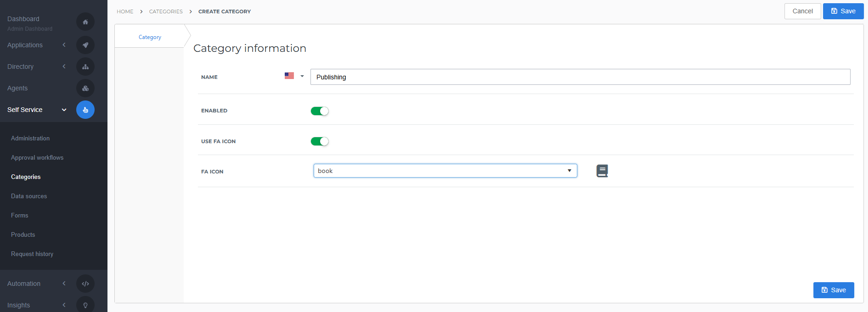
Task: Turn off the Use FA Icon toggle
Action: pos(320,141)
